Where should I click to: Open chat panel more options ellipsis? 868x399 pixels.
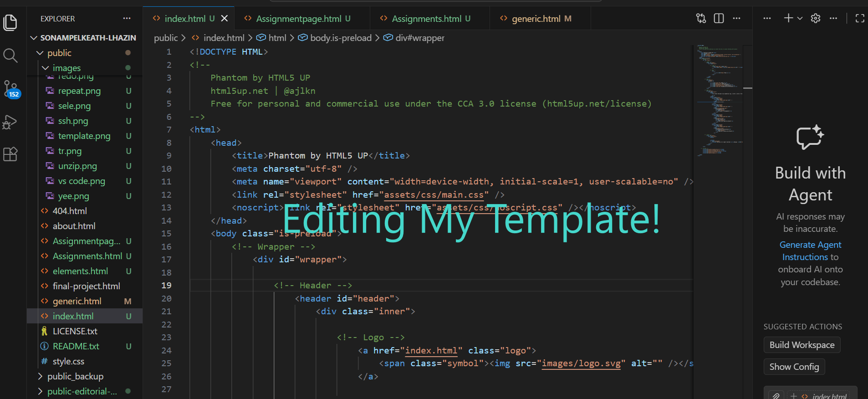click(x=833, y=19)
